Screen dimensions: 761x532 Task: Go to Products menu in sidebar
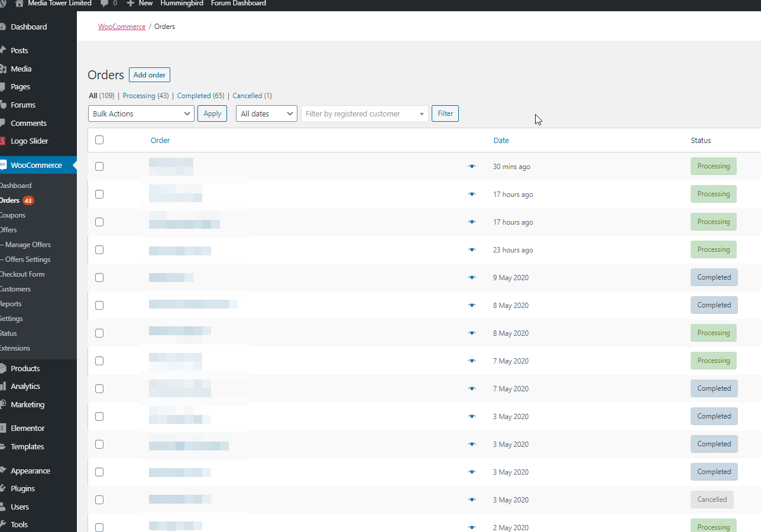25,368
